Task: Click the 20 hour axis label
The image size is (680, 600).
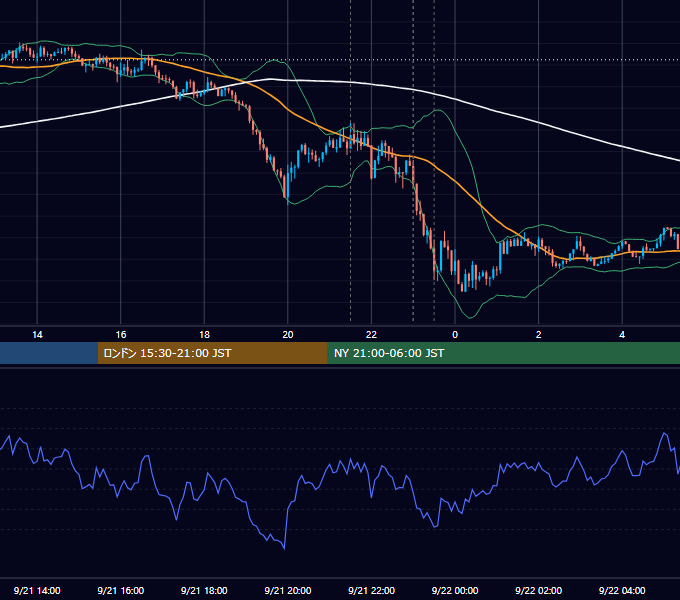Action: pos(288,335)
